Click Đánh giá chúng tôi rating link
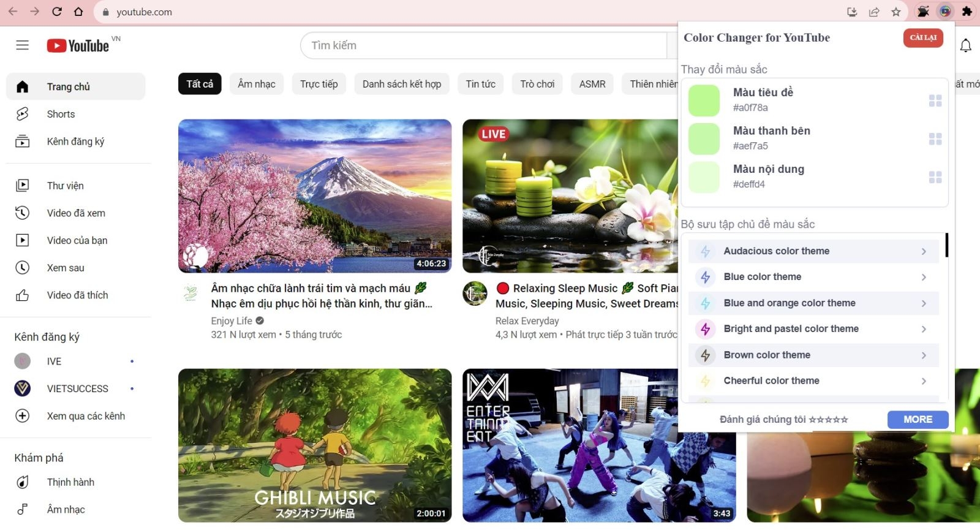980x530 pixels. (x=784, y=420)
